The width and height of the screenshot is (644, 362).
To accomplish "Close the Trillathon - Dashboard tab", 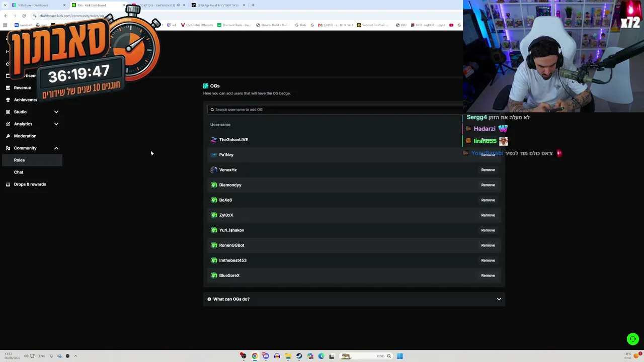I will (64, 5).
